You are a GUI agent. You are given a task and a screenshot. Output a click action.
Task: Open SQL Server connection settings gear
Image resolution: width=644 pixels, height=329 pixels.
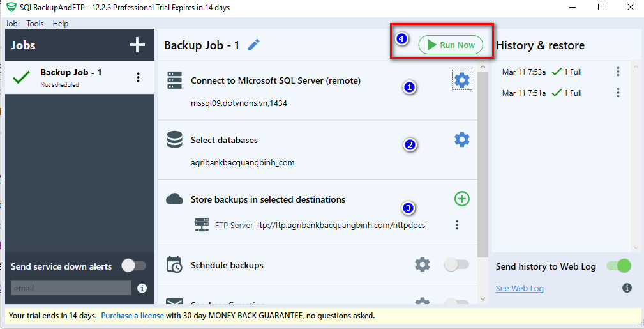tap(462, 80)
